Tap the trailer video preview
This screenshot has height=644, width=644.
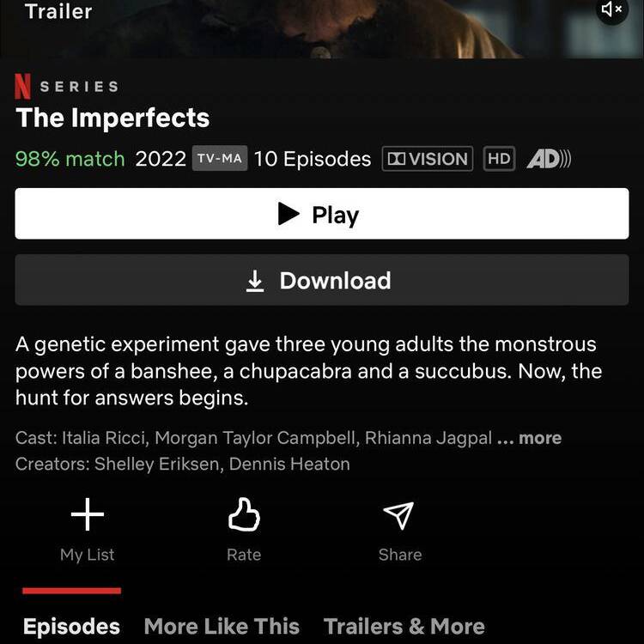click(x=322, y=28)
